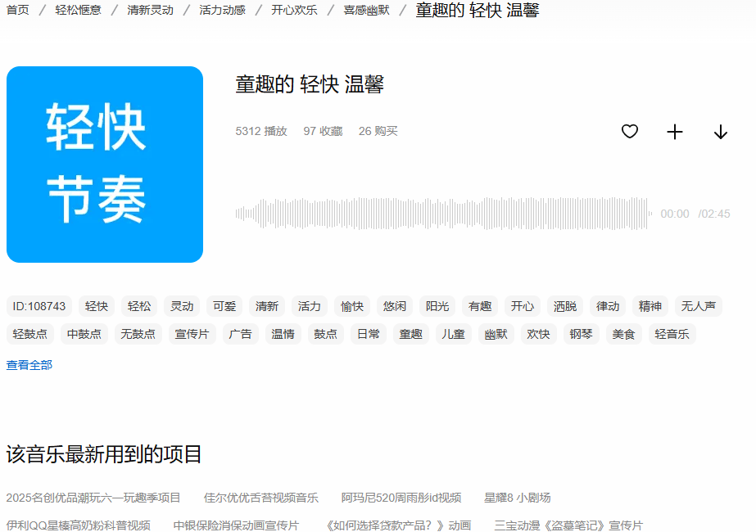This screenshot has height=532, width=756.
Task: Click the 97 收藏 favorites count
Action: (x=323, y=131)
